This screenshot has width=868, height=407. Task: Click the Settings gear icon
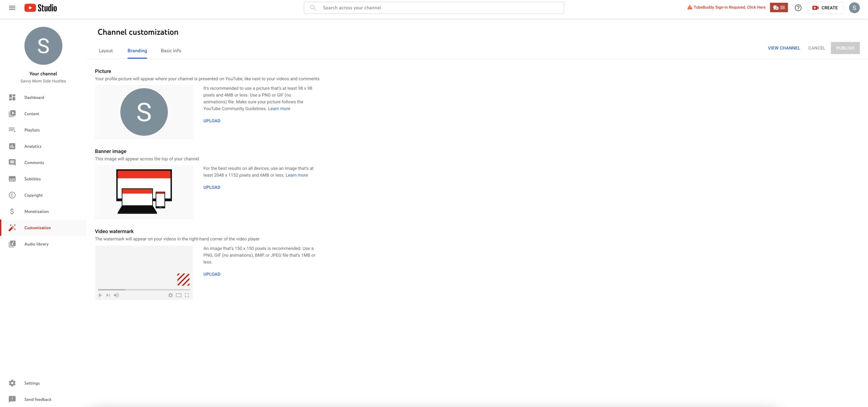pyautogui.click(x=12, y=383)
